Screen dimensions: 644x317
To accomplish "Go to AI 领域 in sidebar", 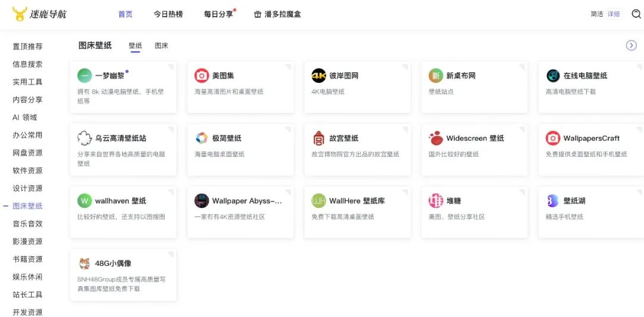I will click(24, 117).
